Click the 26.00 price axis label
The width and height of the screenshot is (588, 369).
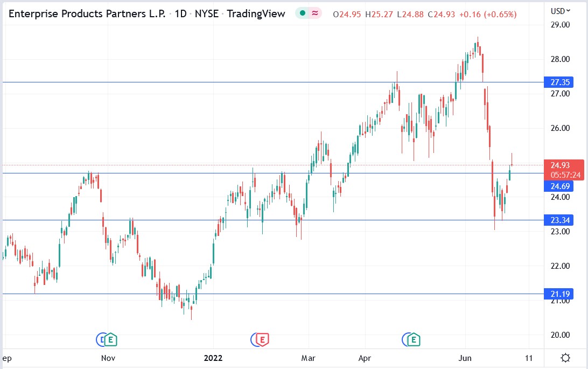click(560, 128)
